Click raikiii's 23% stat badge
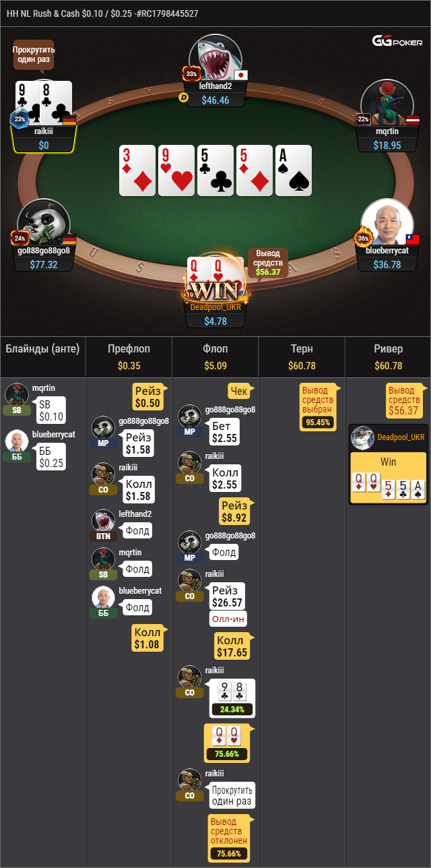 tap(18, 119)
